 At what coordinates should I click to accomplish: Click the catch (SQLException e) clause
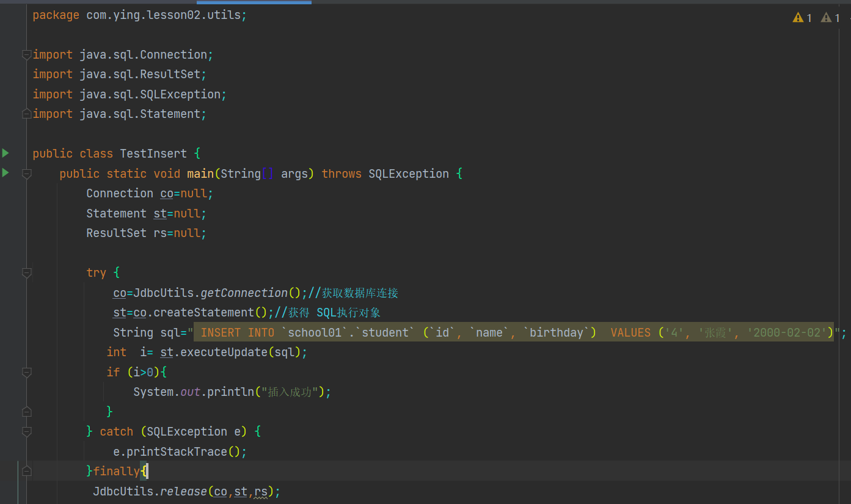(173, 431)
